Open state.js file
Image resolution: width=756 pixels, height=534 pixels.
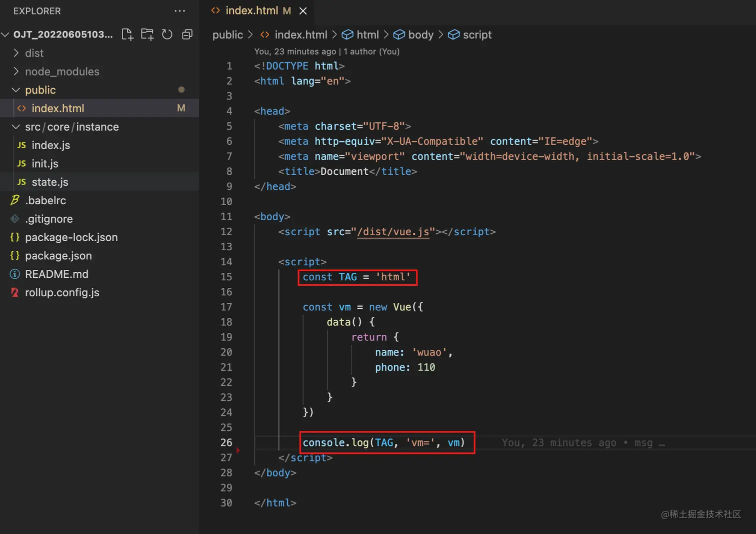[x=99, y=182]
